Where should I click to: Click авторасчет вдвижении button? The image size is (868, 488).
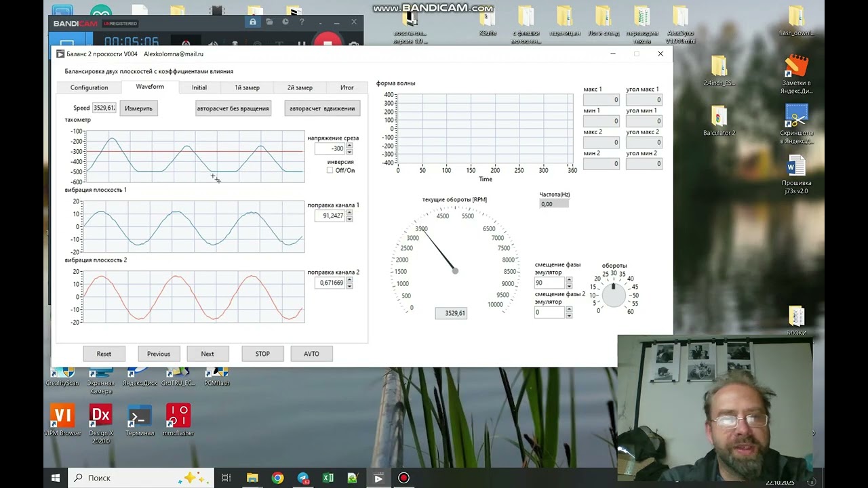[322, 108]
